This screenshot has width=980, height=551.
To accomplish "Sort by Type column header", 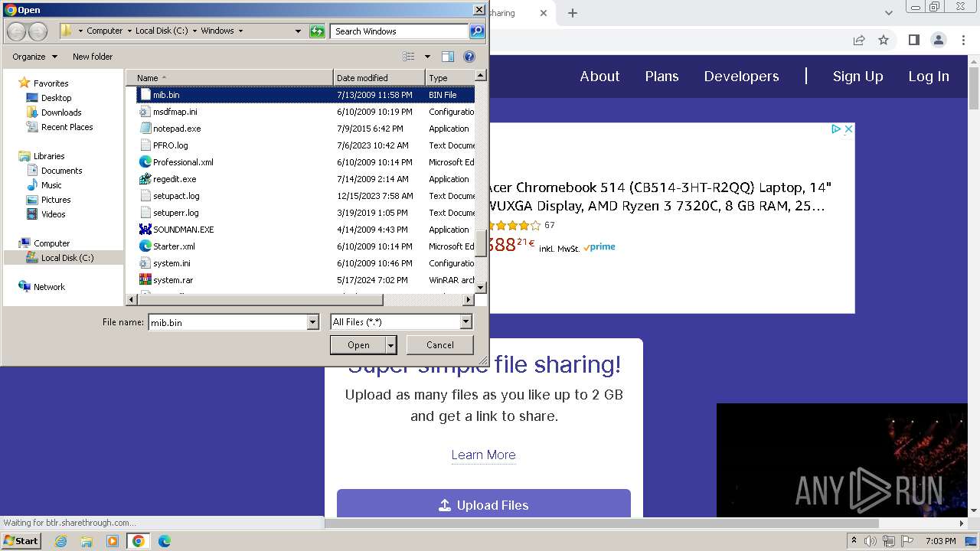I will coord(450,78).
